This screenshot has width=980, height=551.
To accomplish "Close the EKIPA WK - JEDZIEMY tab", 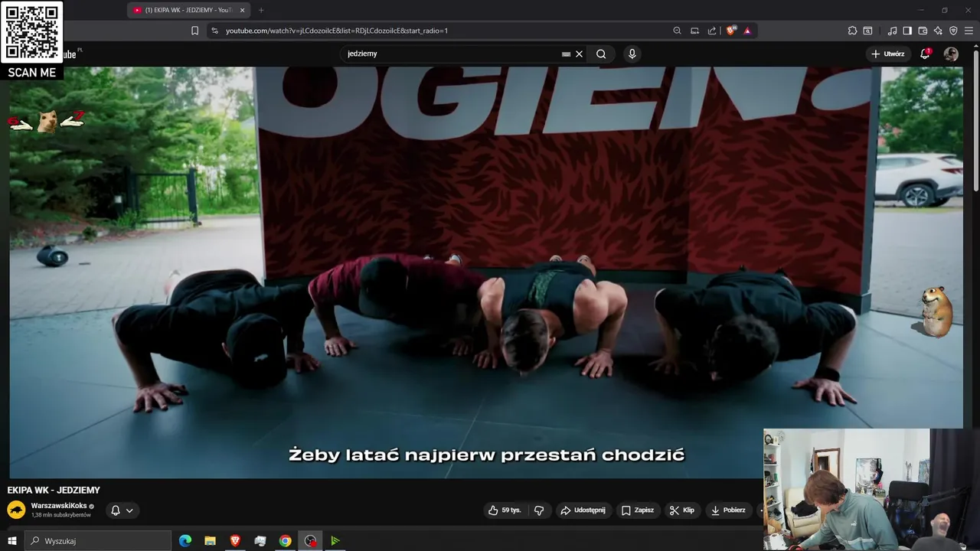I will point(243,10).
